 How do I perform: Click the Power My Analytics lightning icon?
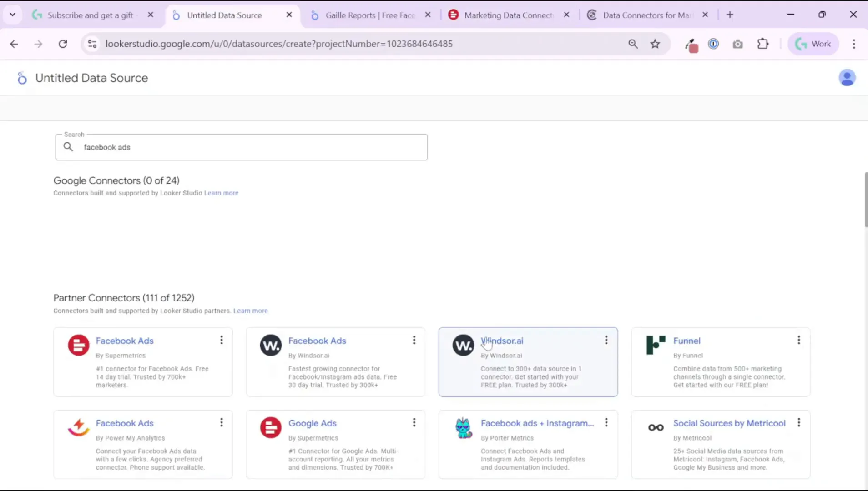[x=78, y=427]
